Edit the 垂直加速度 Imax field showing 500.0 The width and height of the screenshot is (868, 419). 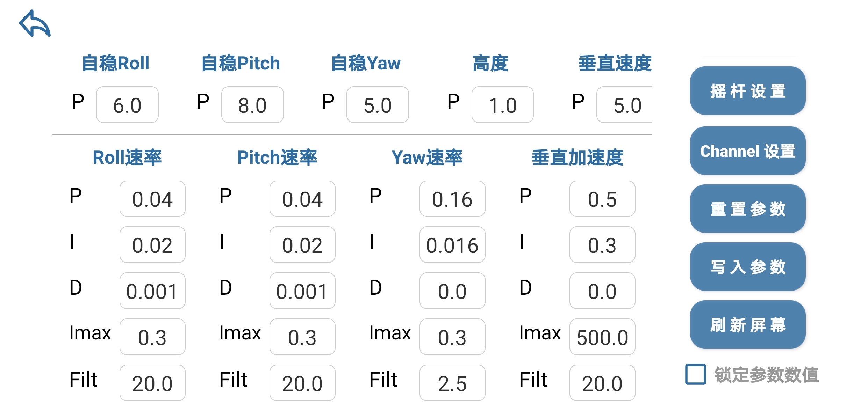click(602, 337)
